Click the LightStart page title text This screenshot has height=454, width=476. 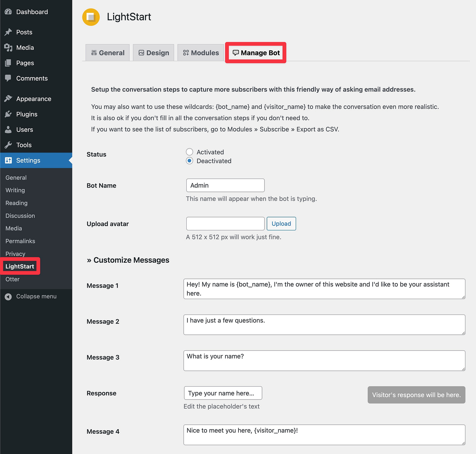click(x=129, y=17)
